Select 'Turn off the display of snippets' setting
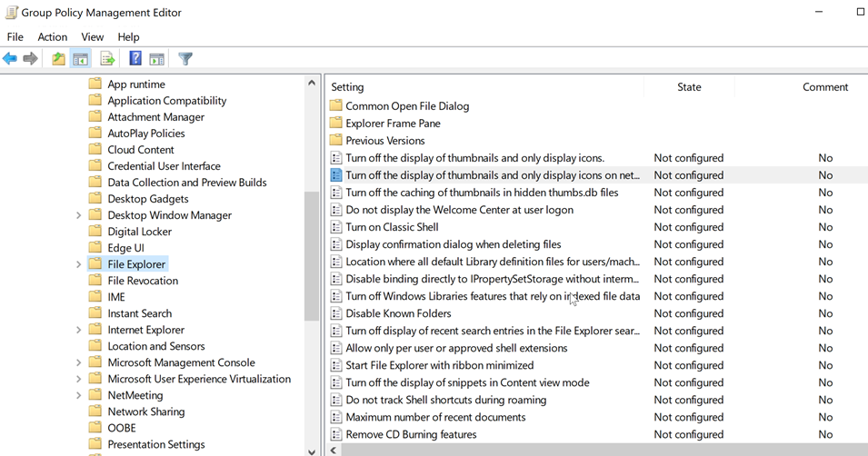Viewport: 868px width, 456px height. tap(468, 382)
